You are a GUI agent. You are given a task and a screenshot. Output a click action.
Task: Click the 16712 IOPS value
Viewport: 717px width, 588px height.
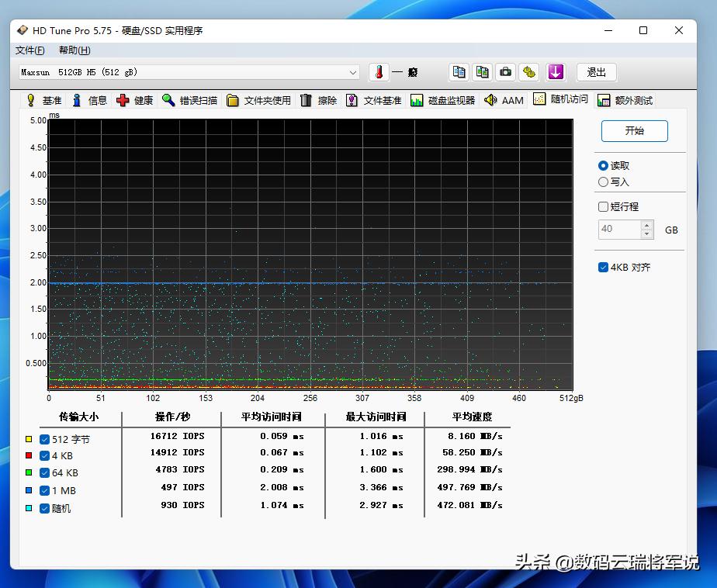click(178, 436)
